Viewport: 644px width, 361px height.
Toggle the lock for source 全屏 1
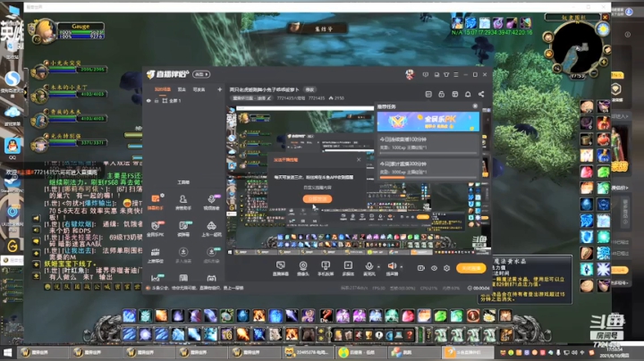pyautogui.click(x=157, y=100)
